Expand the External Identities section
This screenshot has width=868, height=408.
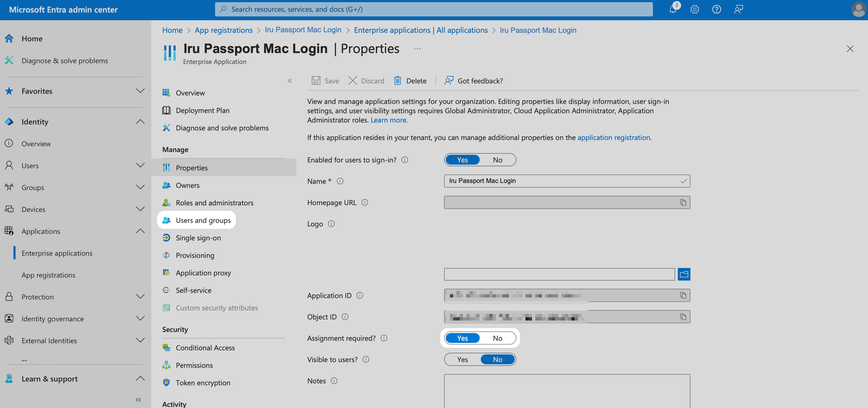[140, 340]
